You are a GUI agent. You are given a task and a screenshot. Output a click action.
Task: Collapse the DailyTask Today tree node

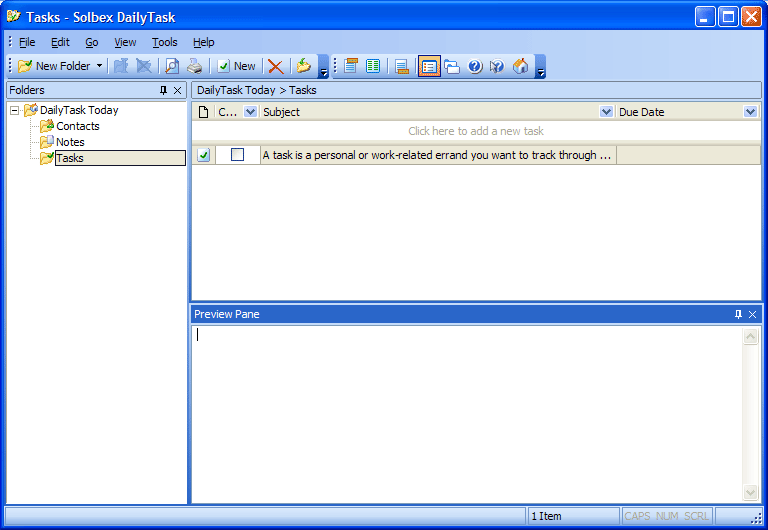15,110
